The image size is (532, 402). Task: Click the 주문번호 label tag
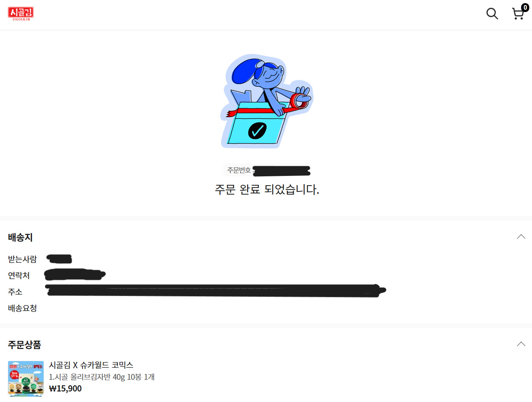[x=239, y=170]
